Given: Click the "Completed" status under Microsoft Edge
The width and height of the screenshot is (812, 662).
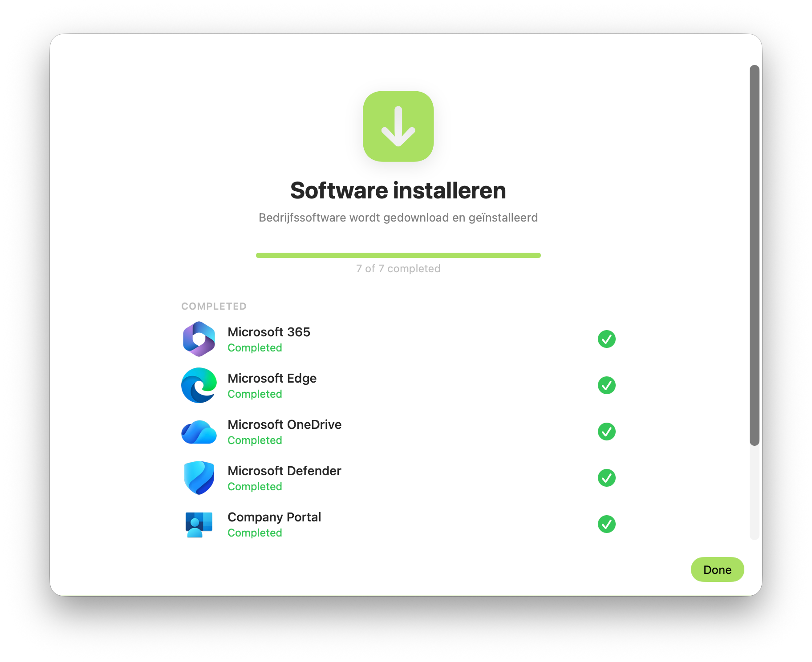Looking at the screenshot, I should (255, 394).
